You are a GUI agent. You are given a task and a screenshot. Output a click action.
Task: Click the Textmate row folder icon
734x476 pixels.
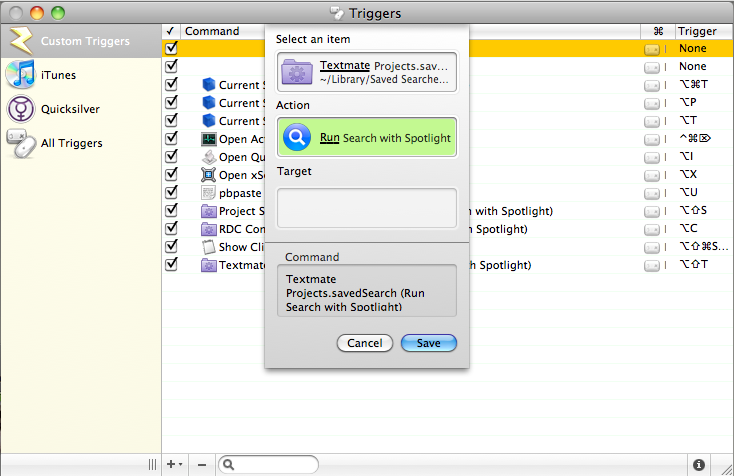click(x=208, y=265)
